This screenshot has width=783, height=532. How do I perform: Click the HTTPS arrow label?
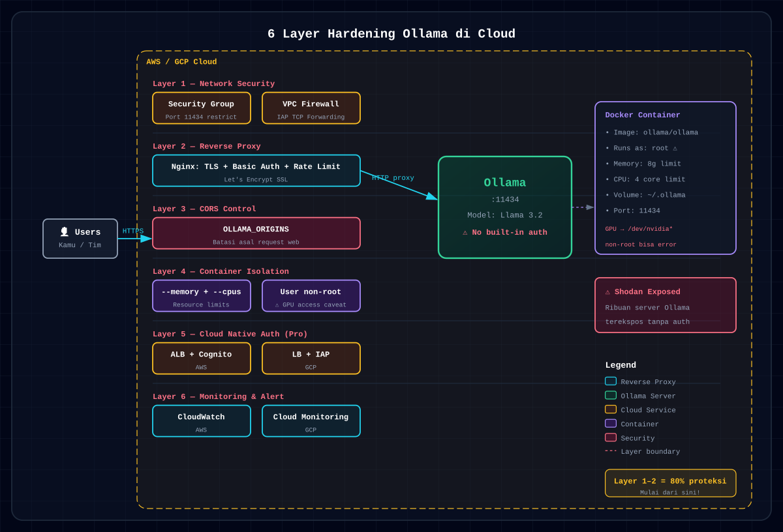pos(133,231)
